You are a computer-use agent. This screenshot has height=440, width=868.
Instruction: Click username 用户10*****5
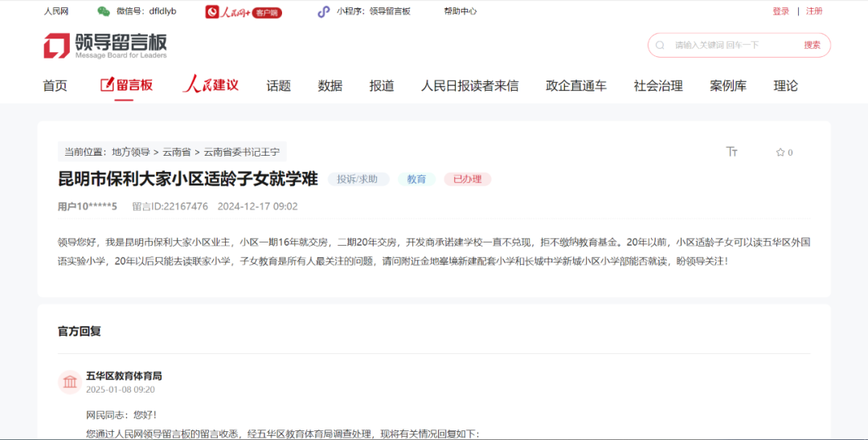88,206
